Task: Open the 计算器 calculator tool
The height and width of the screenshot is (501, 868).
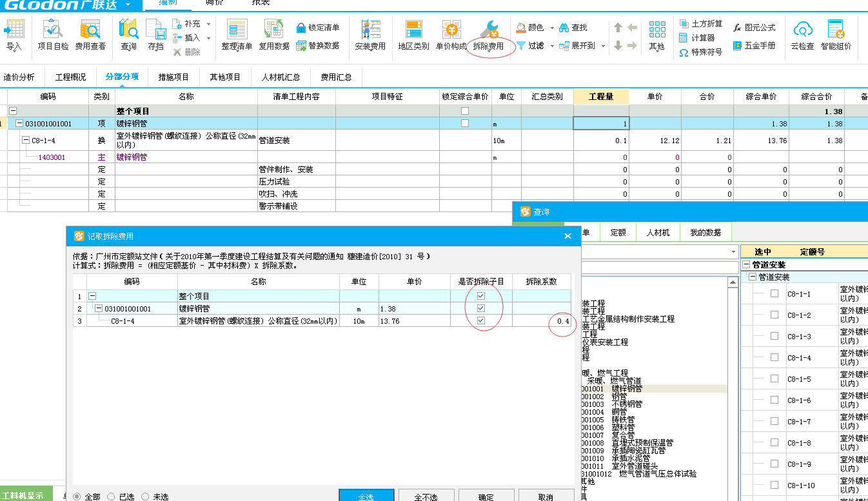Action: (x=697, y=38)
